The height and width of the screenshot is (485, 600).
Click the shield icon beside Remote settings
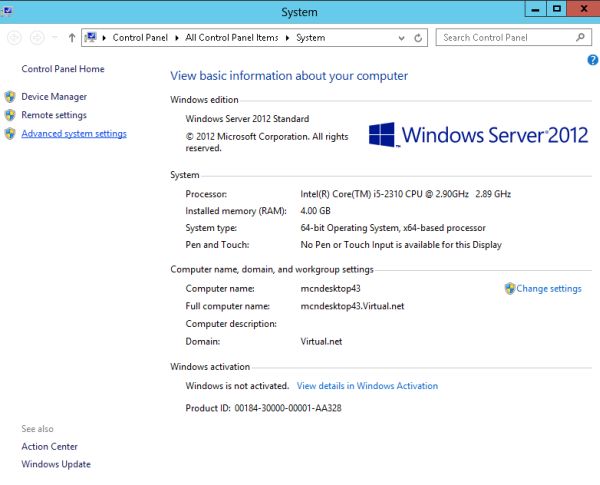tap(10, 115)
